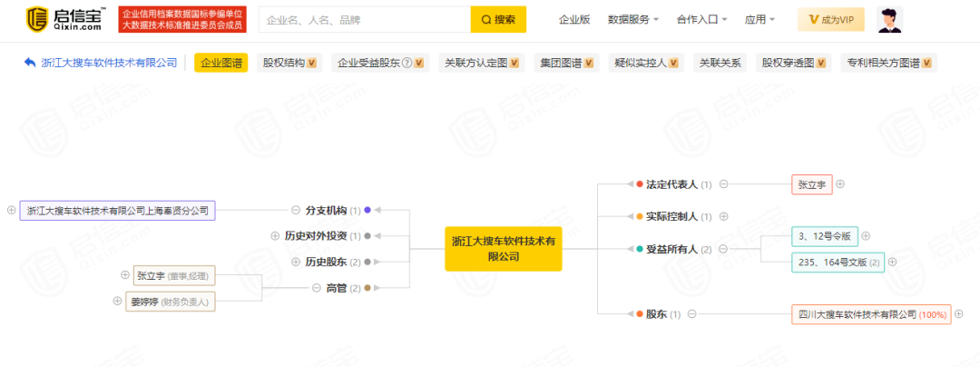Screen dimensions: 980x367
Task: Open the Qixin.com logo home link
Action: pos(65,19)
